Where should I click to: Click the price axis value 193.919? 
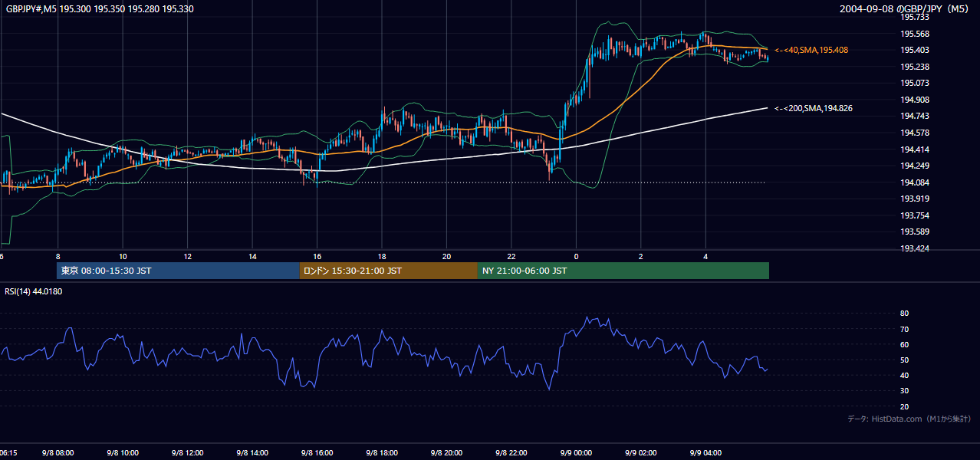(x=914, y=199)
